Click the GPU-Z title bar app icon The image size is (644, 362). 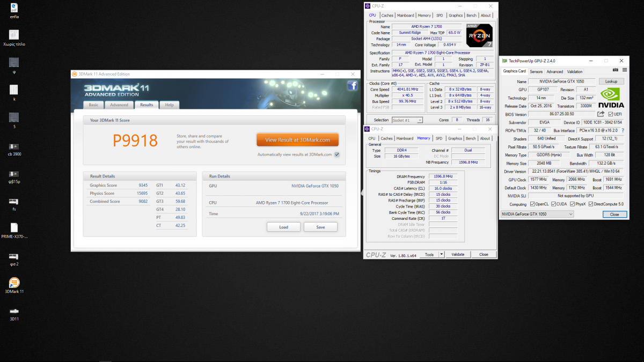coord(504,61)
